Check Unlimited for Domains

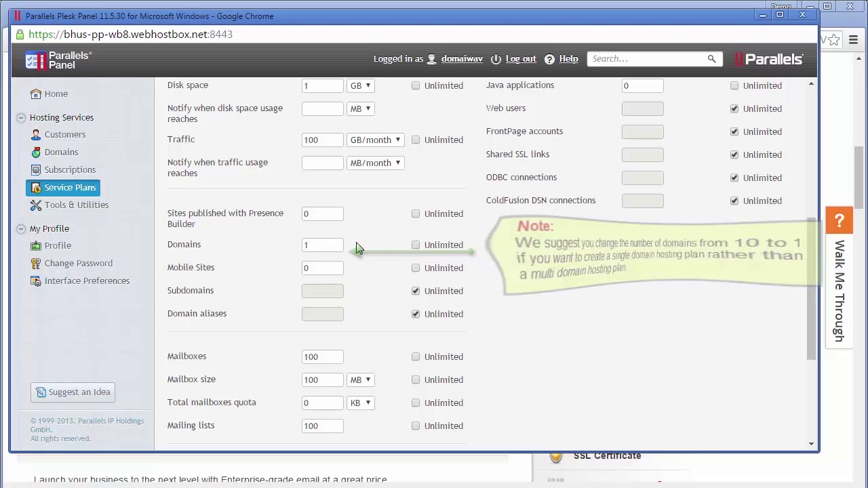pos(416,245)
